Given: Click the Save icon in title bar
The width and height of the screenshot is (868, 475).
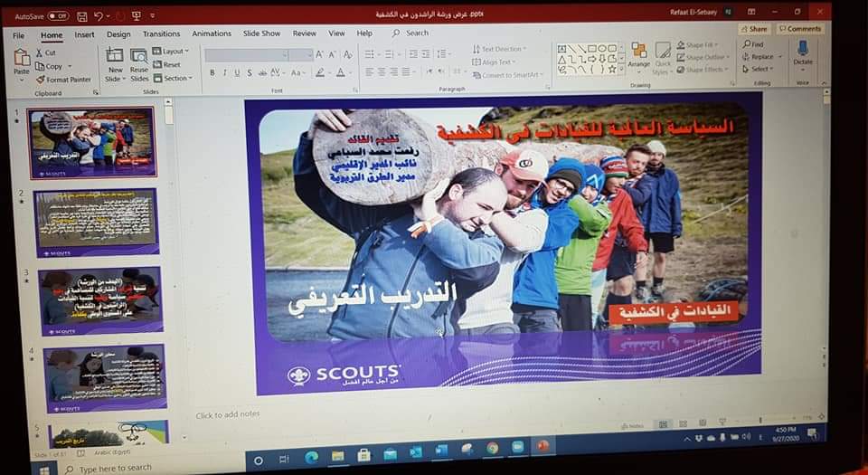Looking at the screenshot, I should (x=82, y=16).
